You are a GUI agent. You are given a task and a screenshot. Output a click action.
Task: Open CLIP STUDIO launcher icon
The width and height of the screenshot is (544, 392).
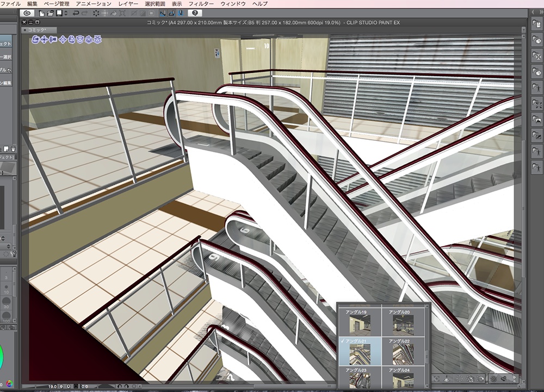pos(27,13)
